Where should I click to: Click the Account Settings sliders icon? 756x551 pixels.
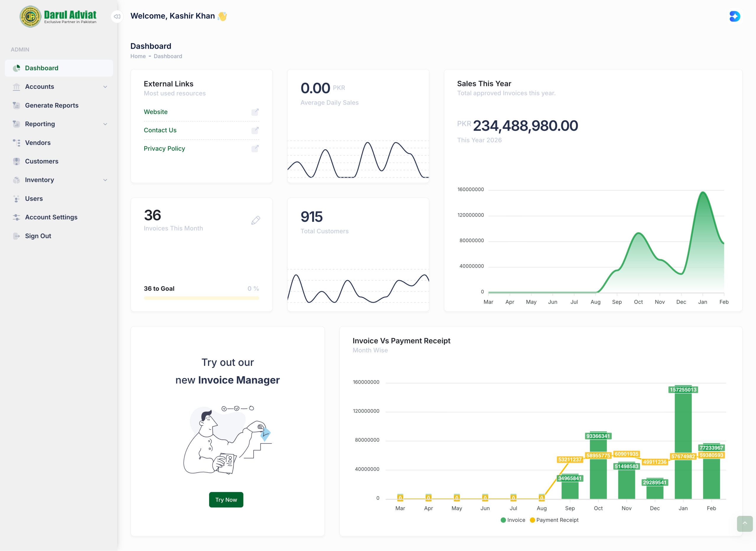click(x=16, y=218)
